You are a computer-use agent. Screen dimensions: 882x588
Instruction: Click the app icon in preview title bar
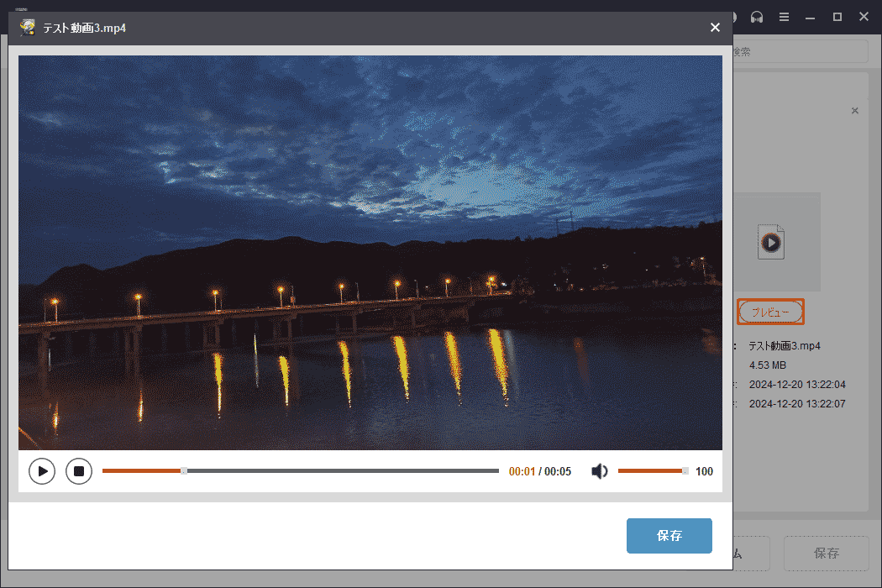coord(28,28)
